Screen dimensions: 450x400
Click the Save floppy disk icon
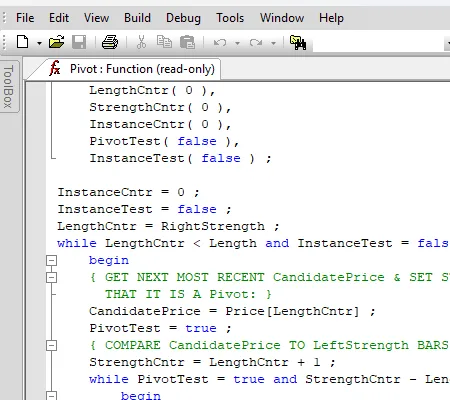click(79, 42)
